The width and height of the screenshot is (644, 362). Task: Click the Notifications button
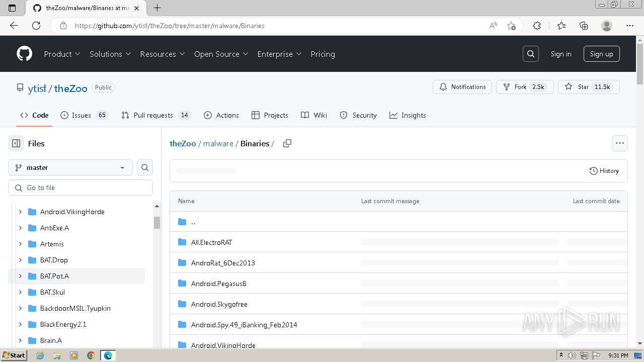(x=462, y=87)
